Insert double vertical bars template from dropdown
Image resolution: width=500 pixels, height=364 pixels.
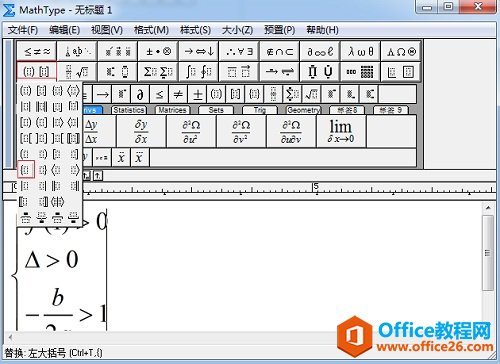tap(41, 107)
